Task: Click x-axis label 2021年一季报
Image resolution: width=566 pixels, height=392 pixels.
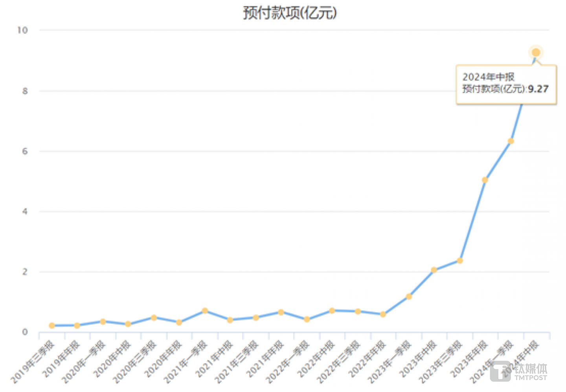Action: click(x=186, y=362)
